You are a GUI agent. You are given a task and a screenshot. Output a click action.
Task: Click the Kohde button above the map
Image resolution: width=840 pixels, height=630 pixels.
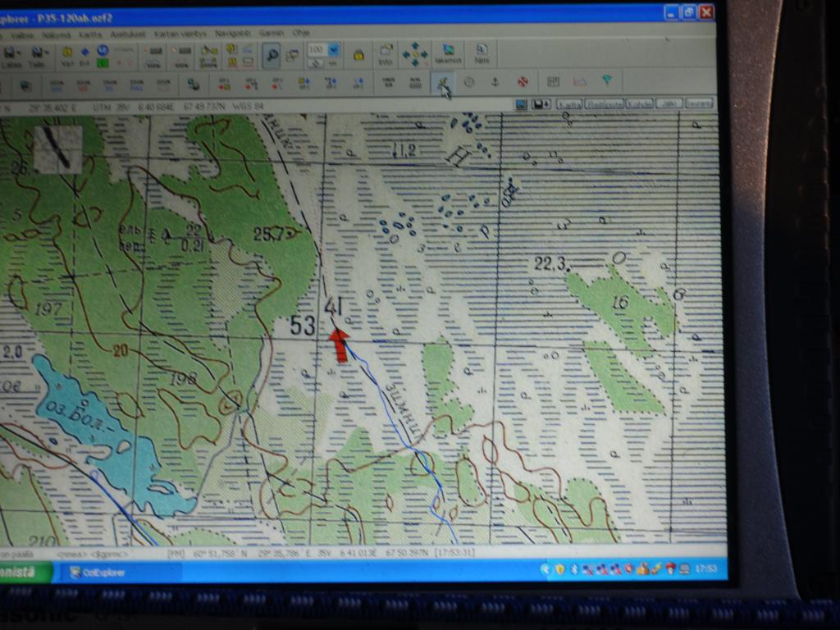(638, 104)
